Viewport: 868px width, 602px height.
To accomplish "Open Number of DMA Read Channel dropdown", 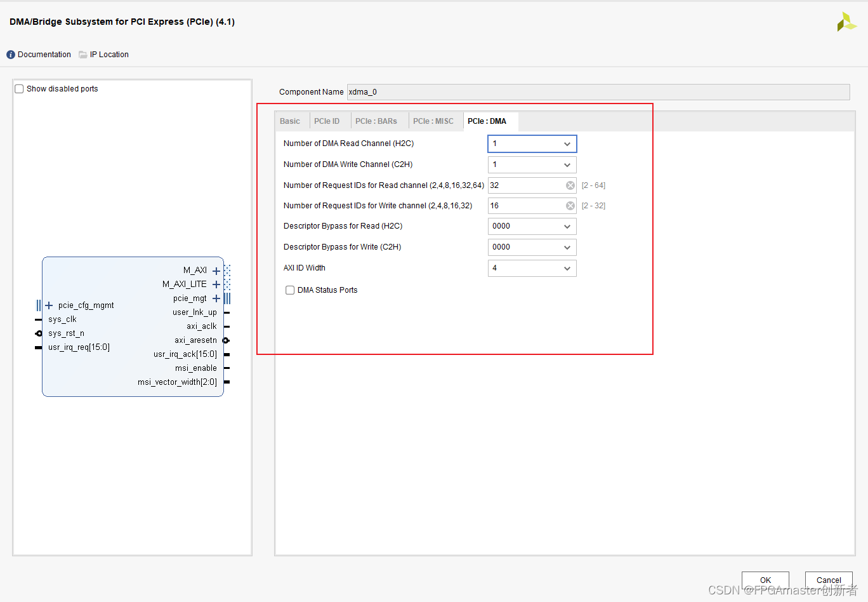I will [532, 144].
